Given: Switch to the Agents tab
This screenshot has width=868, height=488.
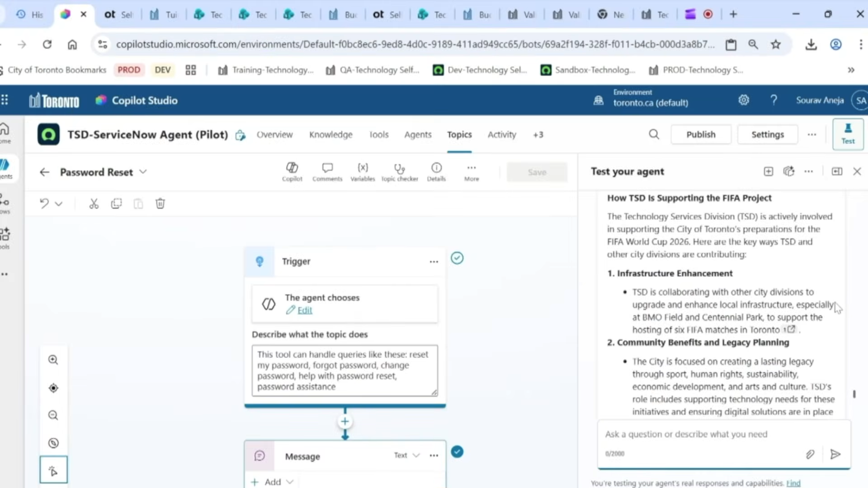Looking at the screenshot, I should (x=418, y=135).
